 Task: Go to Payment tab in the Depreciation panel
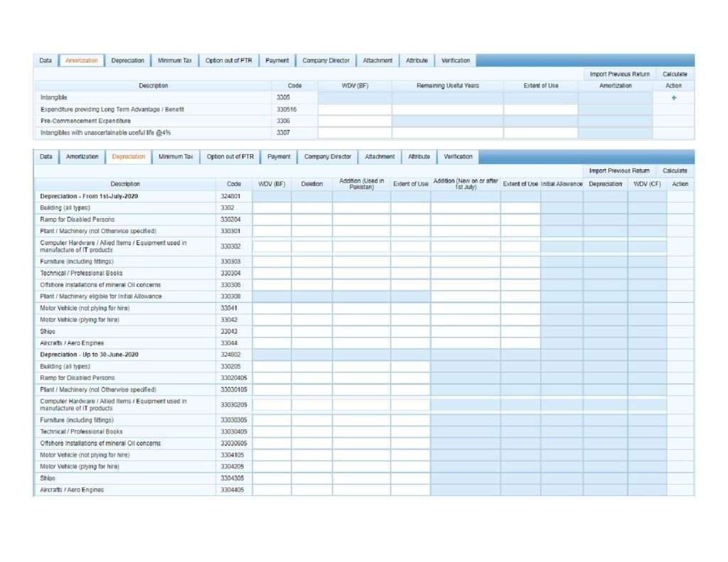point(279,157)
